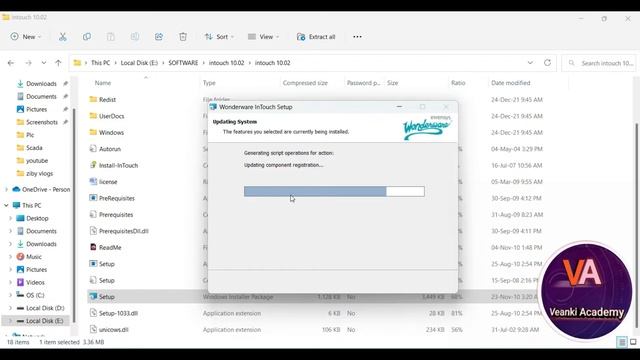Click the Search intouch input field
640x360 pixels.
click(x=599, y=63)
